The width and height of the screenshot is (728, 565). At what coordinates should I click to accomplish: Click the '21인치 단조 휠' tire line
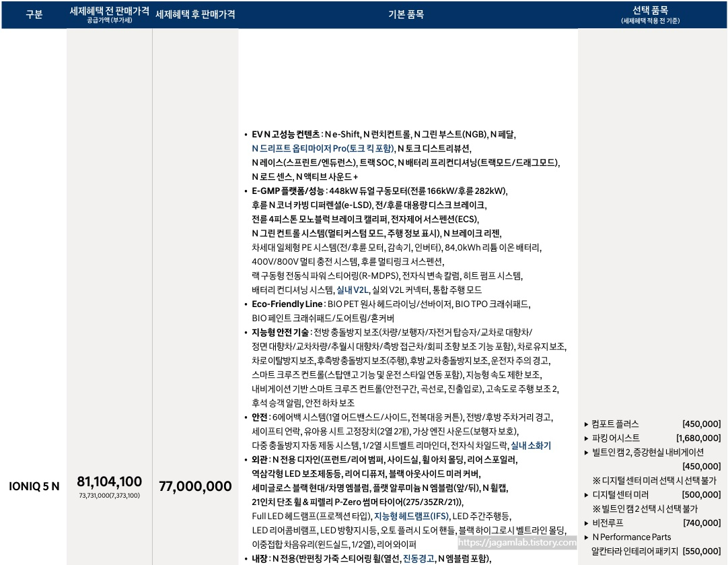(x=357, y=502)
